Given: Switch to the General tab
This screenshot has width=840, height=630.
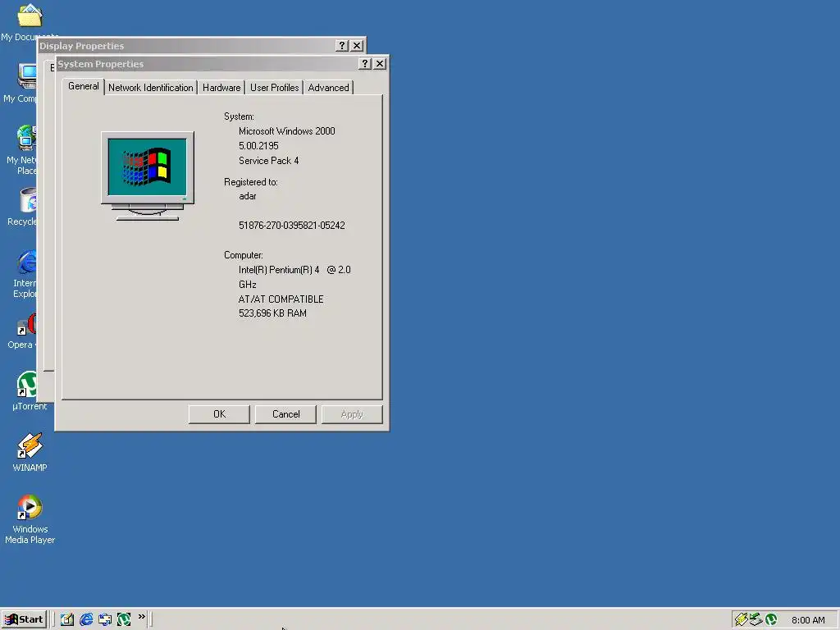Looking at the screenshot, I should (x=83, y=86).
